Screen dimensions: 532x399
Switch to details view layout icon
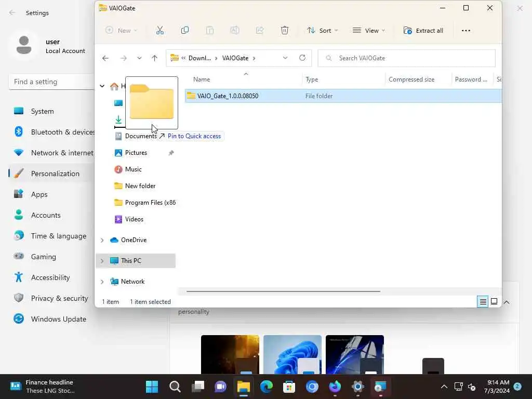click(x=483, y=302)
